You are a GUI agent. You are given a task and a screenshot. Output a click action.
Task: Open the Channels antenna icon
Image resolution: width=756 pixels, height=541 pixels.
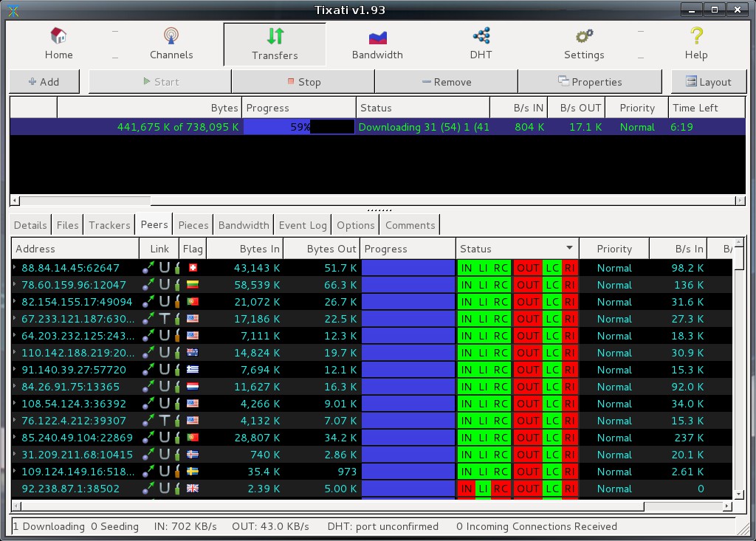171,36
